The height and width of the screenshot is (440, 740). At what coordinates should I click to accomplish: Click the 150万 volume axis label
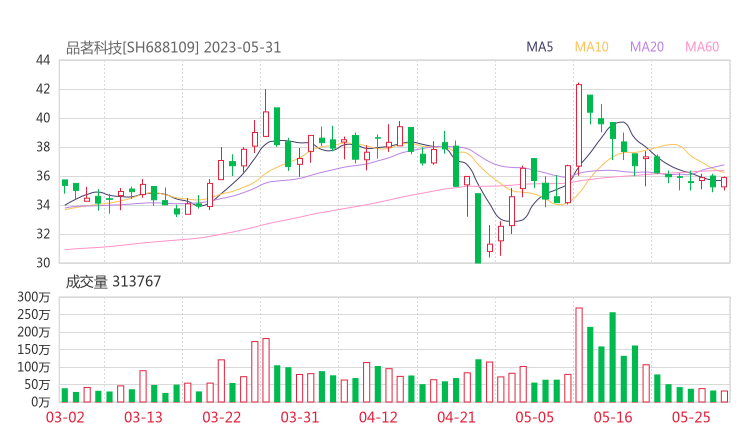coord(34,349)
